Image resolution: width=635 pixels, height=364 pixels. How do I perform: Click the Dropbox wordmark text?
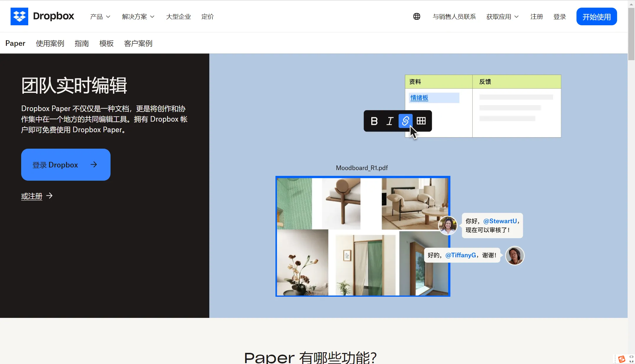tap(54, 16)
